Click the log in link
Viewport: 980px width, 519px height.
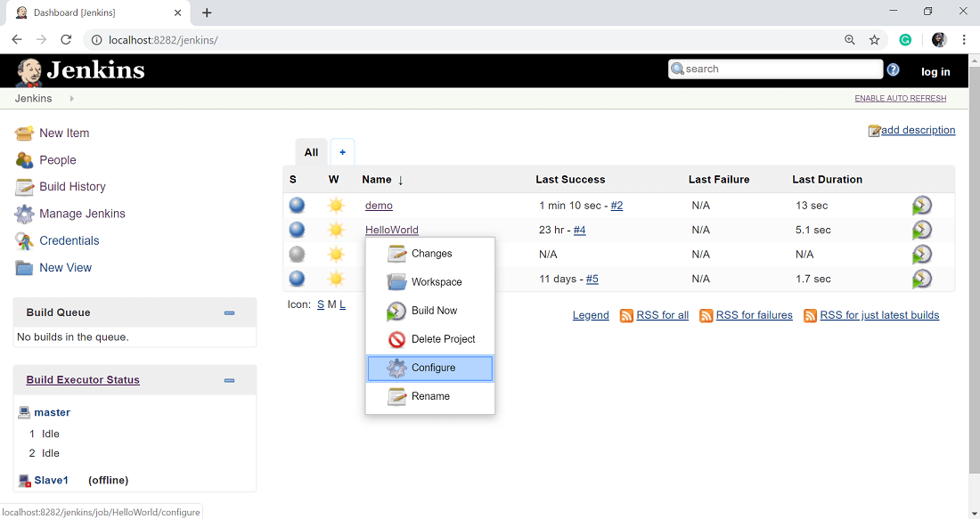coord(935,72)
